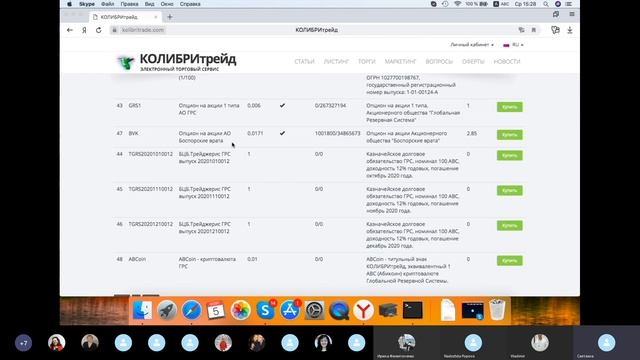Screen dimensions: 640x360
Task: Open the Trash in the Dock
Action: (497, 310)
